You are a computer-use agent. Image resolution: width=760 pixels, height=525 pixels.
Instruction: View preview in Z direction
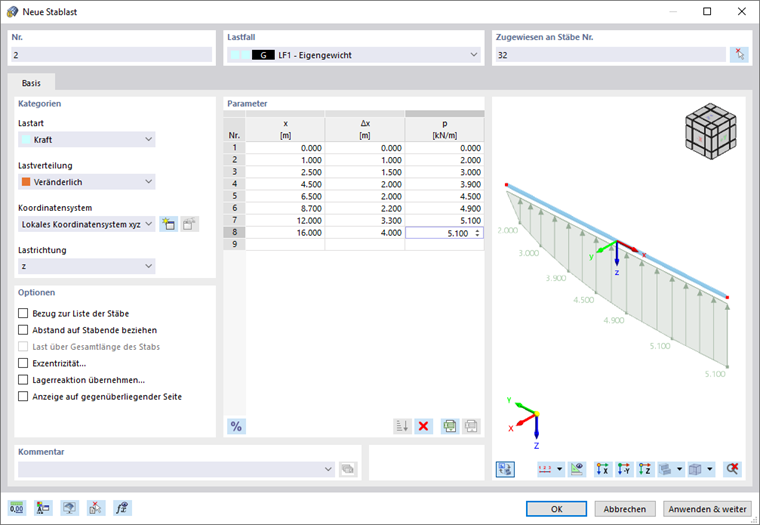[645, 469]
